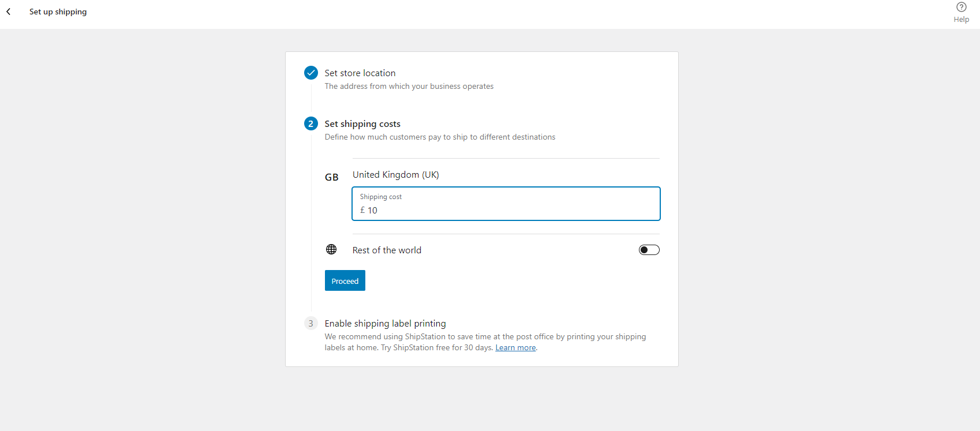Click the Set up shipping page title
Screen dimensions: 980x431
coord(58,12)
